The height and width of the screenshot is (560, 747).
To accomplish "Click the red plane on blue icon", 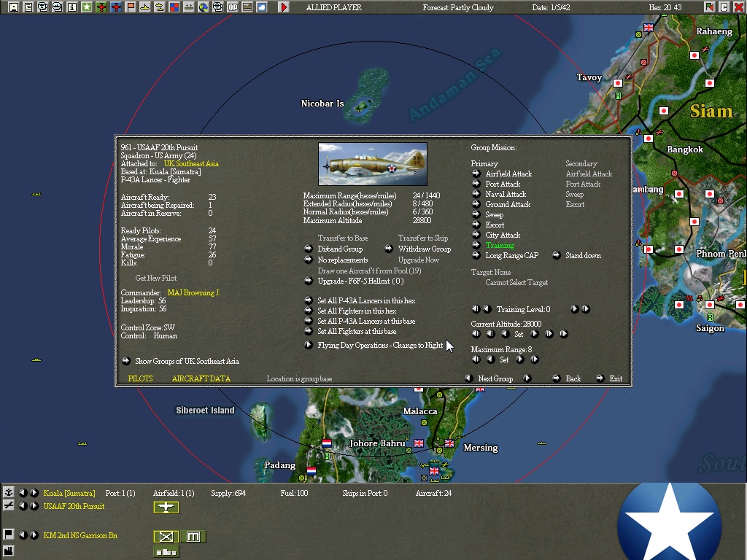I will coord(116,7).
